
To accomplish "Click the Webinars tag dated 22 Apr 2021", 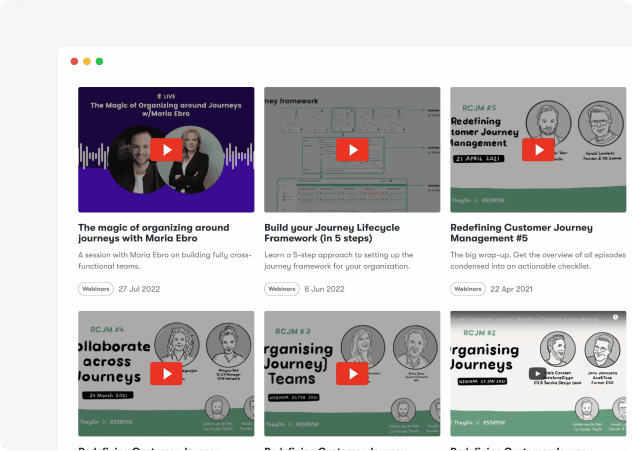I will (x=468, y=289).
